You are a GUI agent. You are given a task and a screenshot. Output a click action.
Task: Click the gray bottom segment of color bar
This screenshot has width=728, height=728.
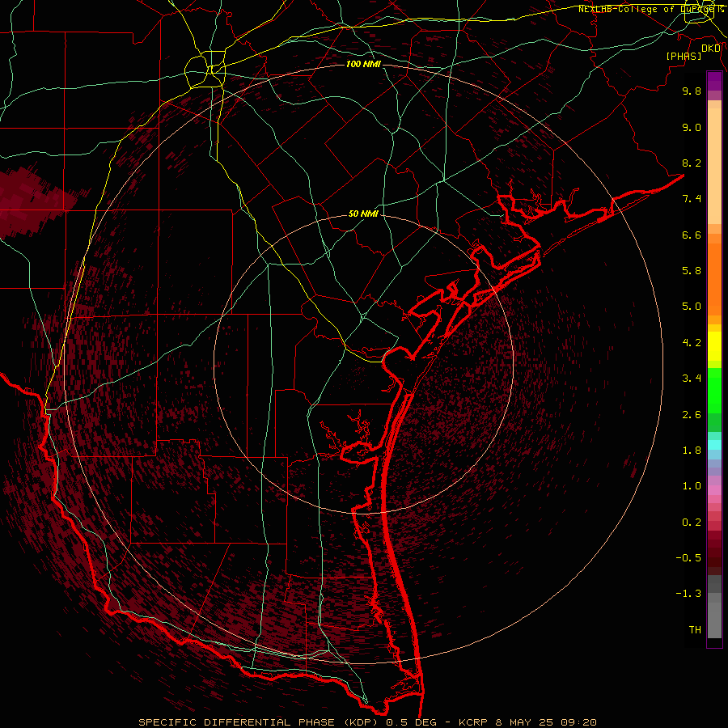pos(714,616)
